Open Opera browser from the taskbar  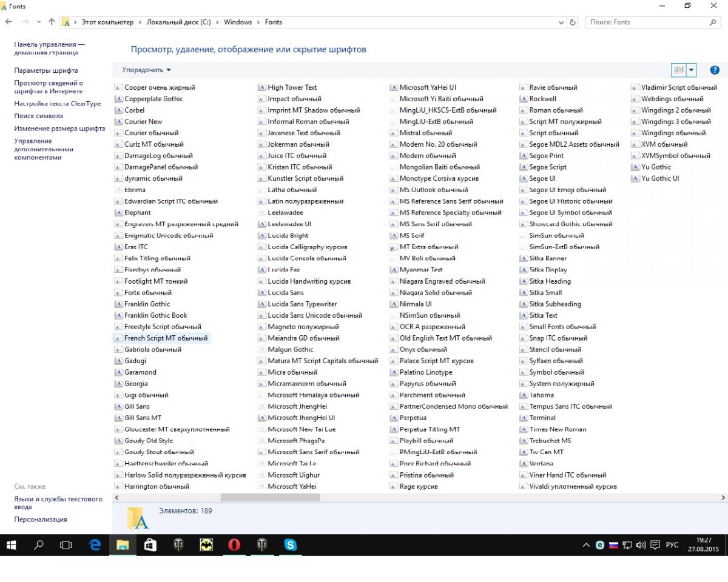(x=234, y=545)
